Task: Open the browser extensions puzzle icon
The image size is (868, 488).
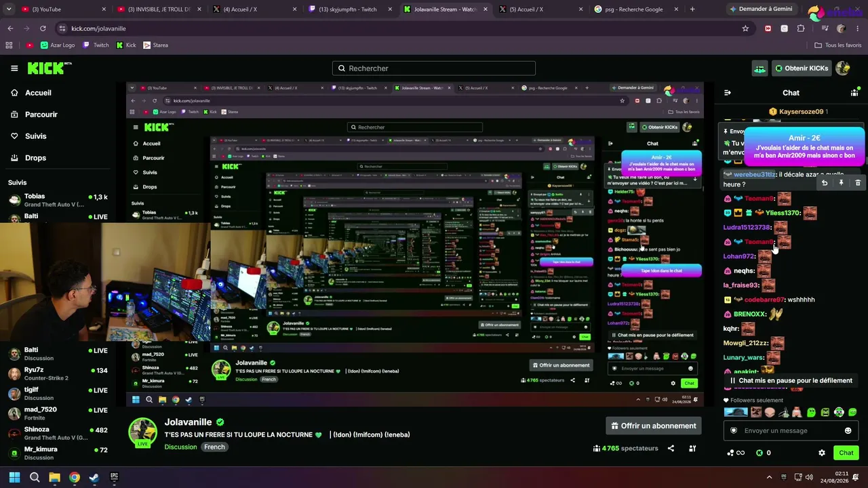Action: pos(801,28)
